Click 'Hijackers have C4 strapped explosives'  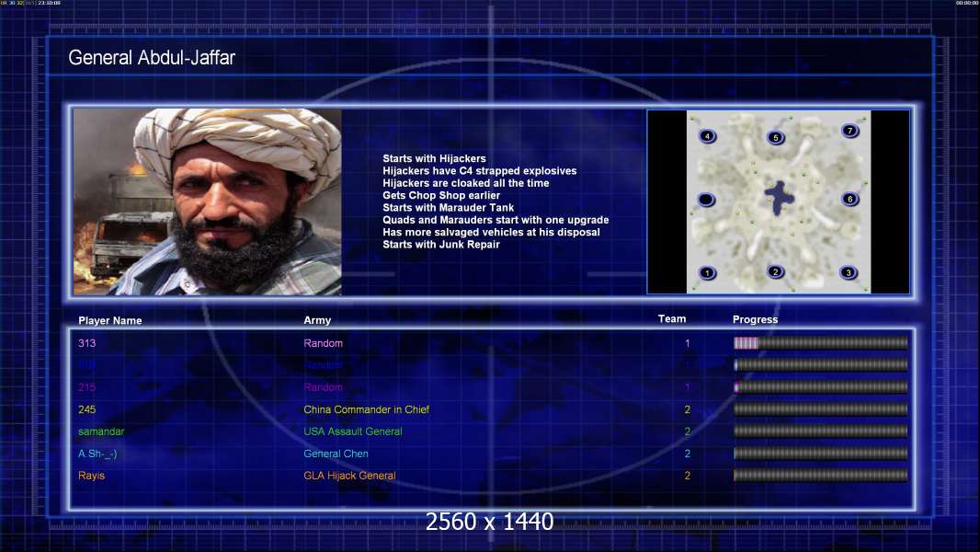[x=479, y=171]
